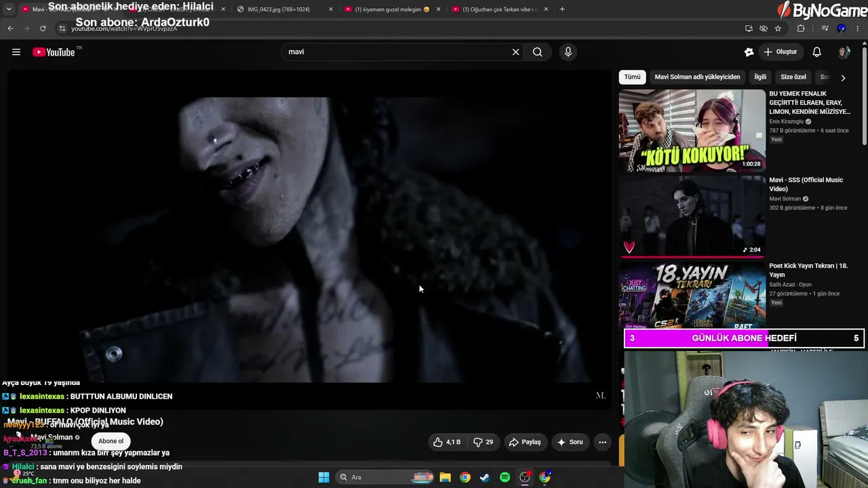Open the tab search dropdown arrow

[9, 9]
